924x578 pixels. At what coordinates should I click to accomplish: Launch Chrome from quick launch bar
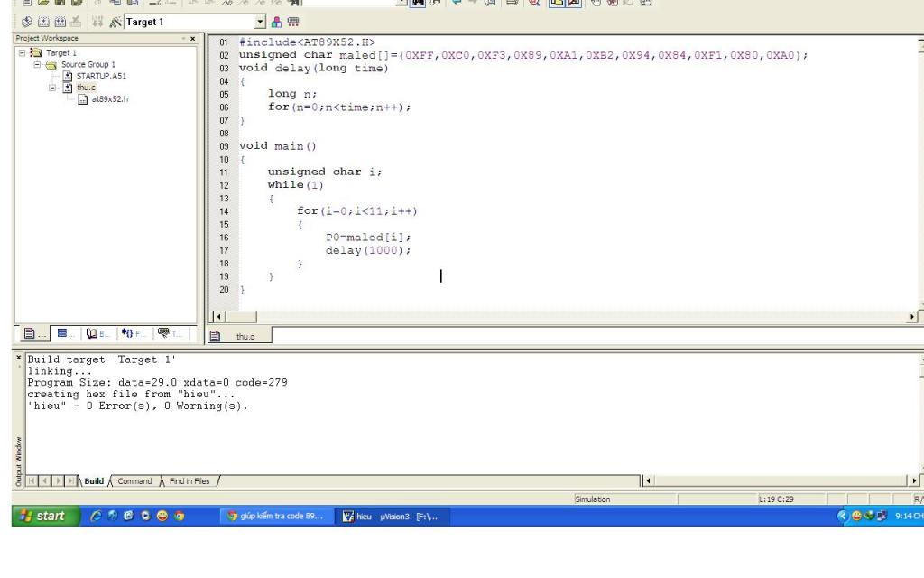pos(180,516)
